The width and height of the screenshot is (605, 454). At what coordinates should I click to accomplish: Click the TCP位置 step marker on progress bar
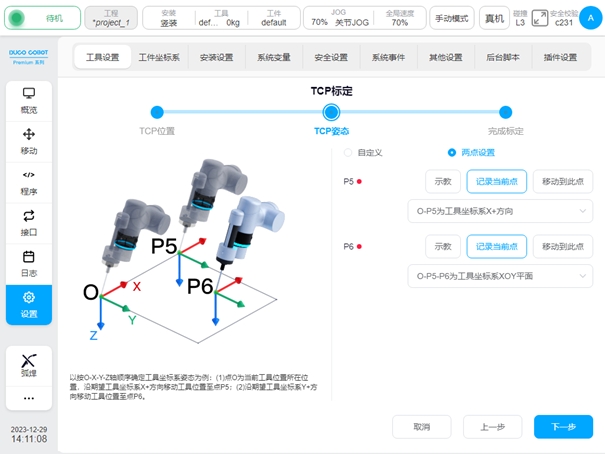157,113
